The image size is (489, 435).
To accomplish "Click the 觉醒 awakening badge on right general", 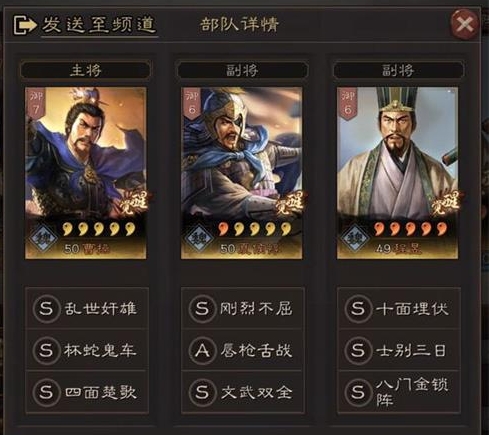I will click(449, 203).
